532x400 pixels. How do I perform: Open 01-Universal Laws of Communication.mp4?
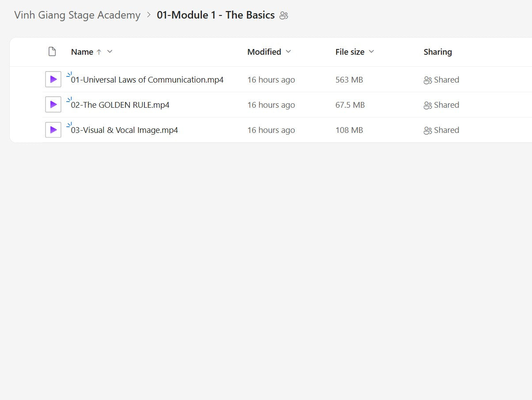pos(147,80)
